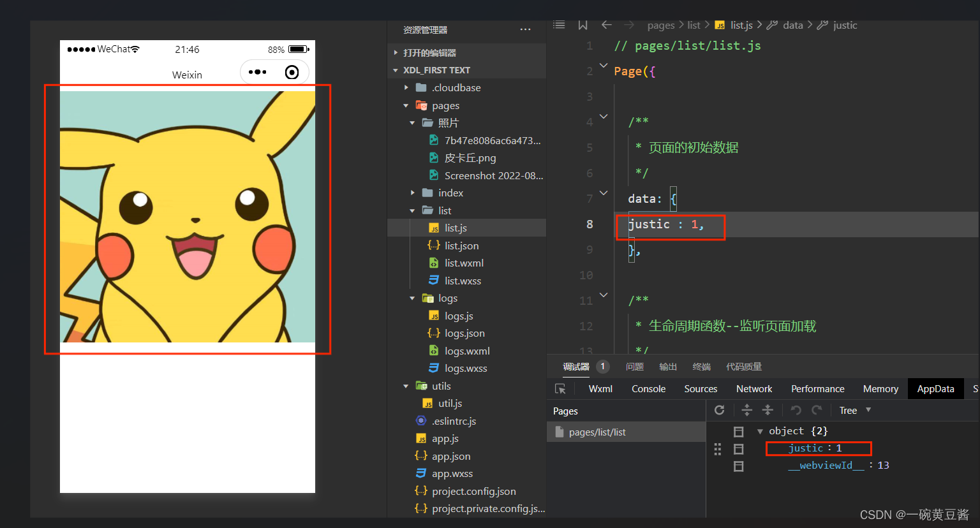Open the Memory tab
Image resolution: width=980 pixels, height=528 pixels.
click(x=880, y=389)
